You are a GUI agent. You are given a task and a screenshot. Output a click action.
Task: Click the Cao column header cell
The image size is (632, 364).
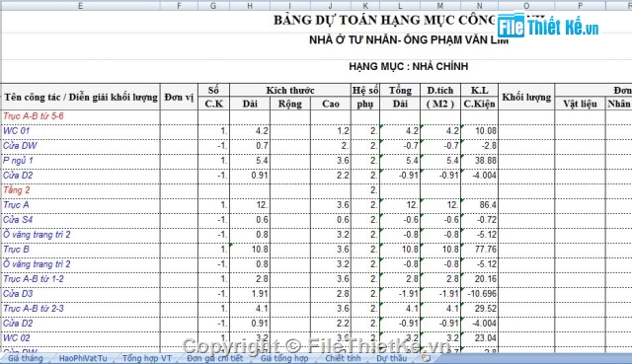tap(331, 104)
